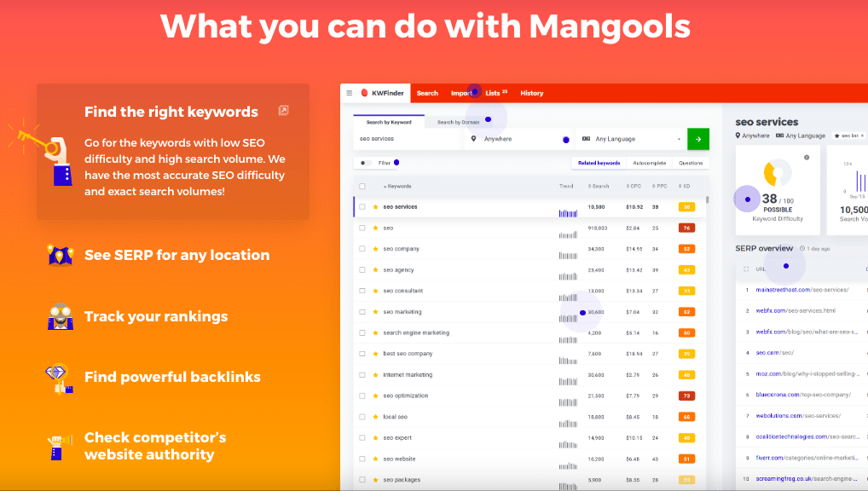The height and width of the screenshot is (491, 868).
Task: Sort by the KD column header
Action: coord(685,187)
